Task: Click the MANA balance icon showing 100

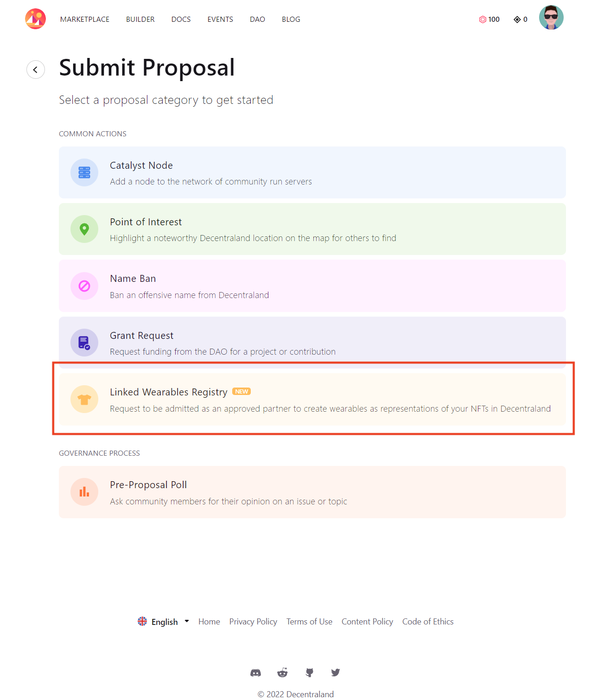Action: pos(483,19)
